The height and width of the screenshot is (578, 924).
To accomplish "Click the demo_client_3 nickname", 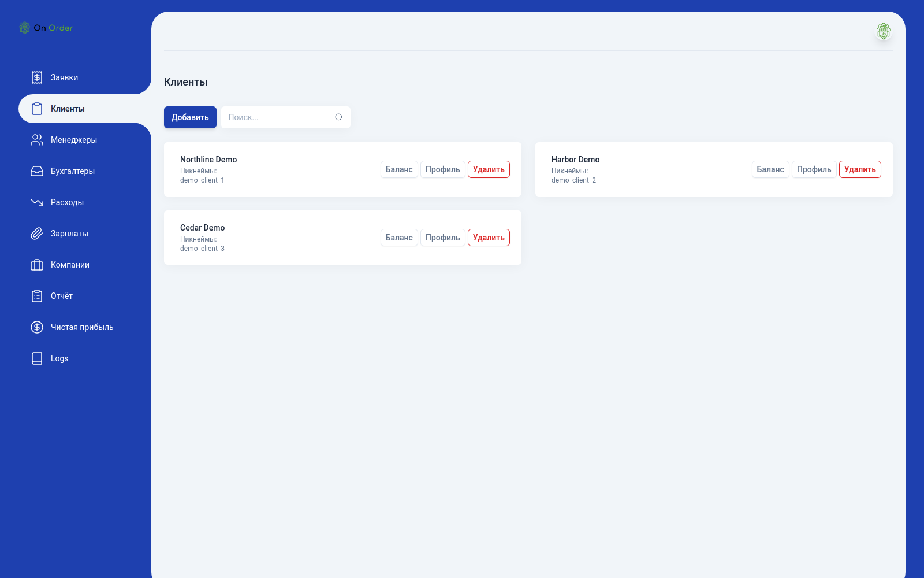I will (202, 249).
